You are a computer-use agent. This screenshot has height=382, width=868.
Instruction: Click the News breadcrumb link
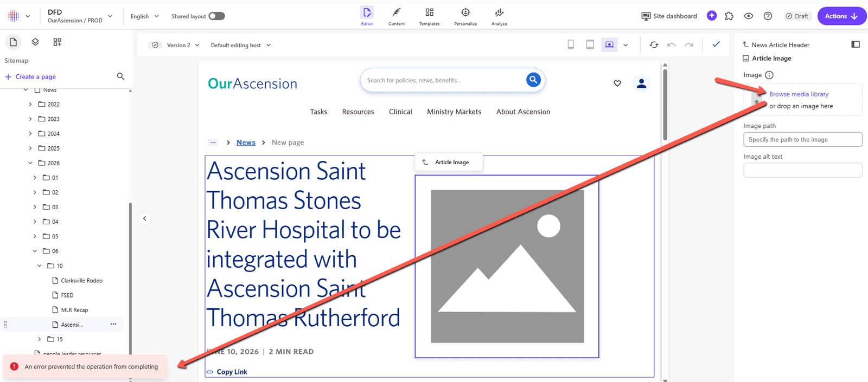tap(246, 143)
